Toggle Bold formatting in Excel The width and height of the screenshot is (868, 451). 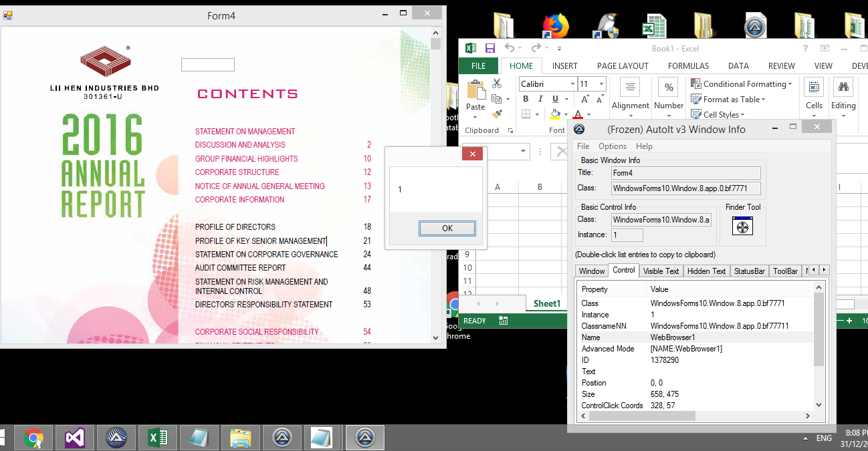coord(526,99)
